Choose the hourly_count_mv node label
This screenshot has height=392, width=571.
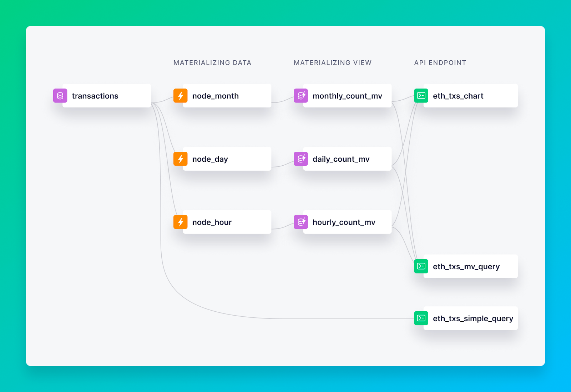[x=344, y=222]
